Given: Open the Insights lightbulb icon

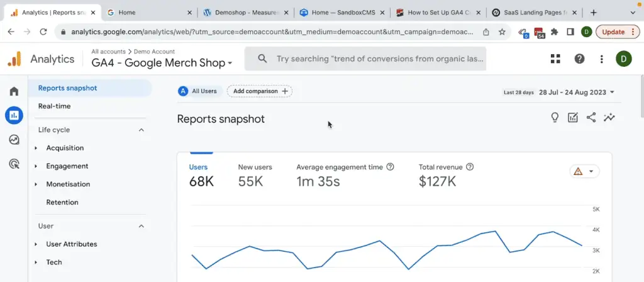Looking at the screenshot, I should coord(555,118).
